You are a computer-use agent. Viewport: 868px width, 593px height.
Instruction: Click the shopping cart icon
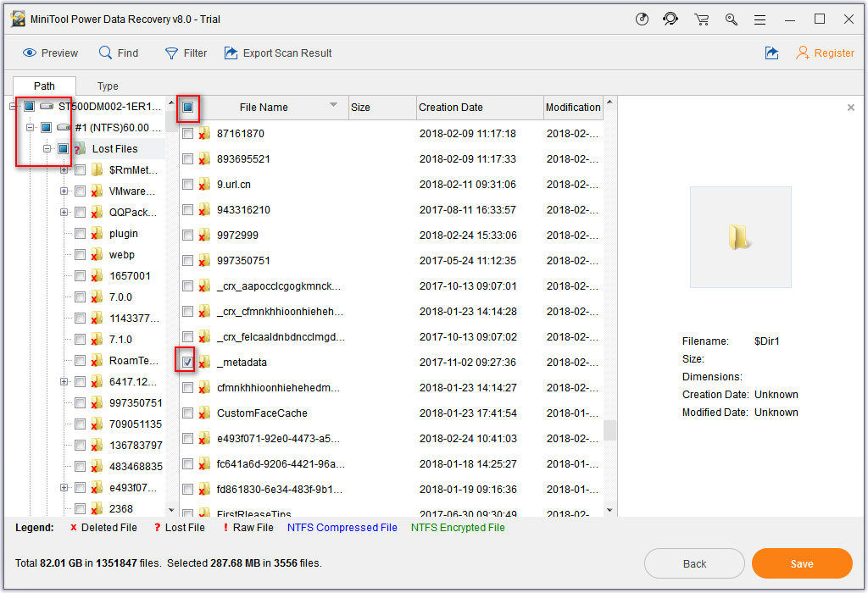pos(701,19)
